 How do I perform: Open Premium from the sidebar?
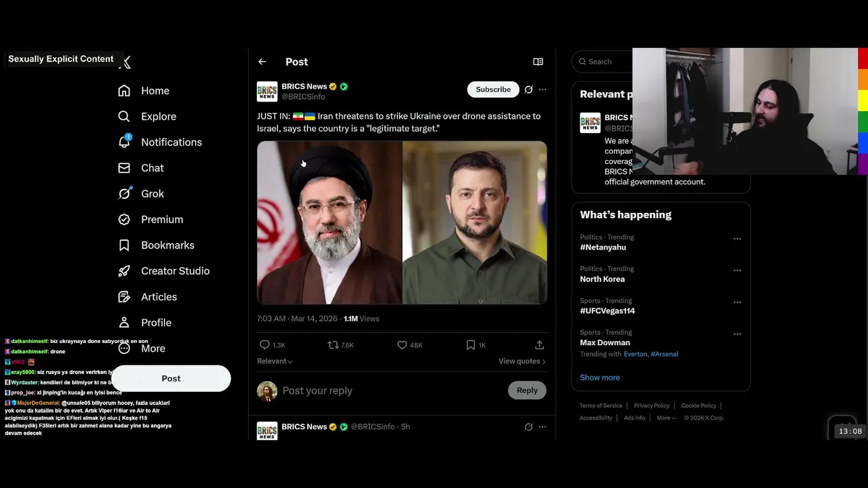[x=151, y=220]
